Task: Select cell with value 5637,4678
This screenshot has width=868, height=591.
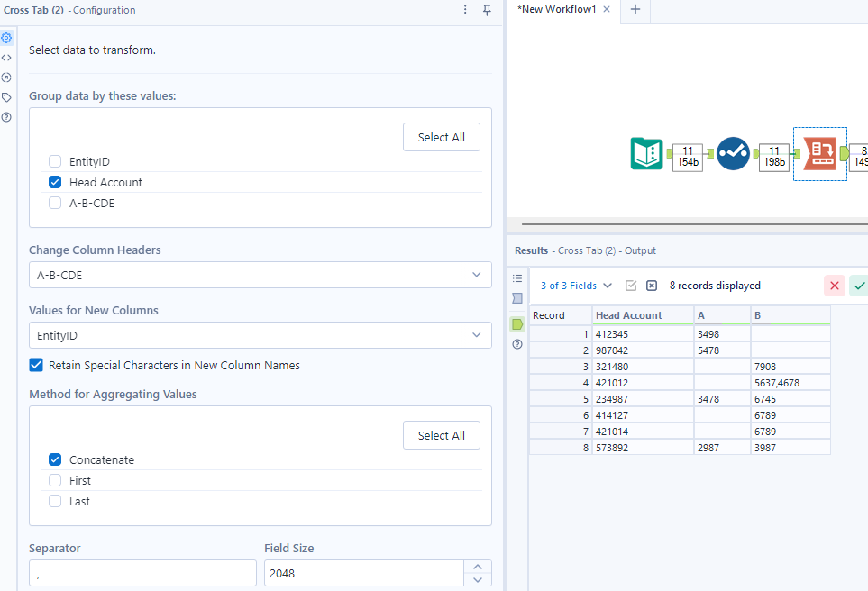Action: (790, 383)
